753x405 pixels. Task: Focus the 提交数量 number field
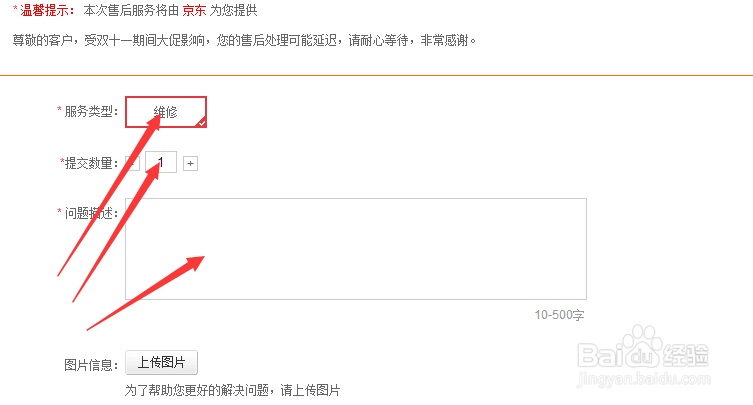pos(161,162)
